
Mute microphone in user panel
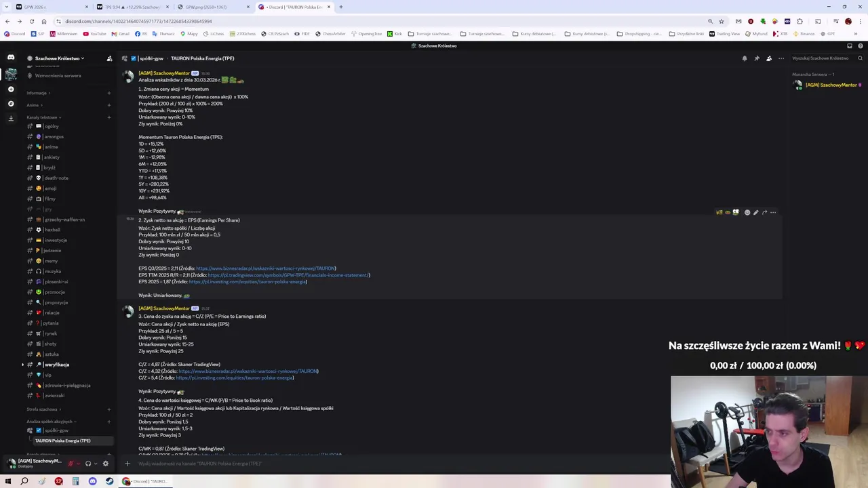[x=71, y=464]
